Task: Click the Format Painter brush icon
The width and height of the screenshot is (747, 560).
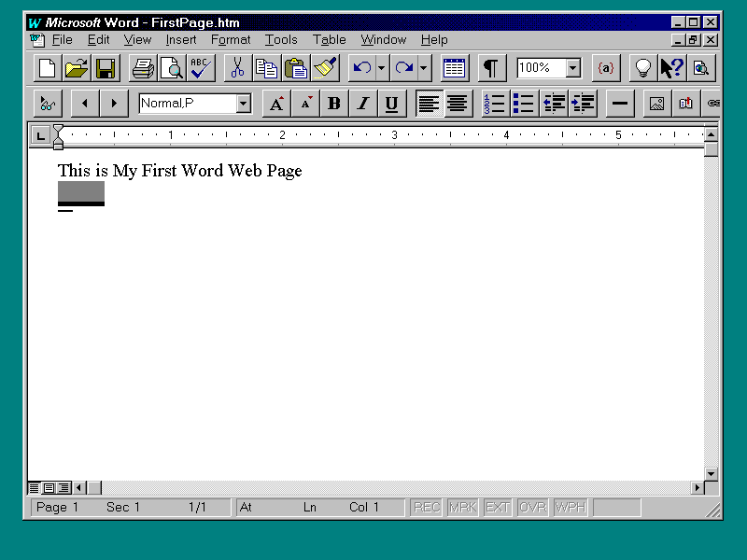Action: click(325, 68)
